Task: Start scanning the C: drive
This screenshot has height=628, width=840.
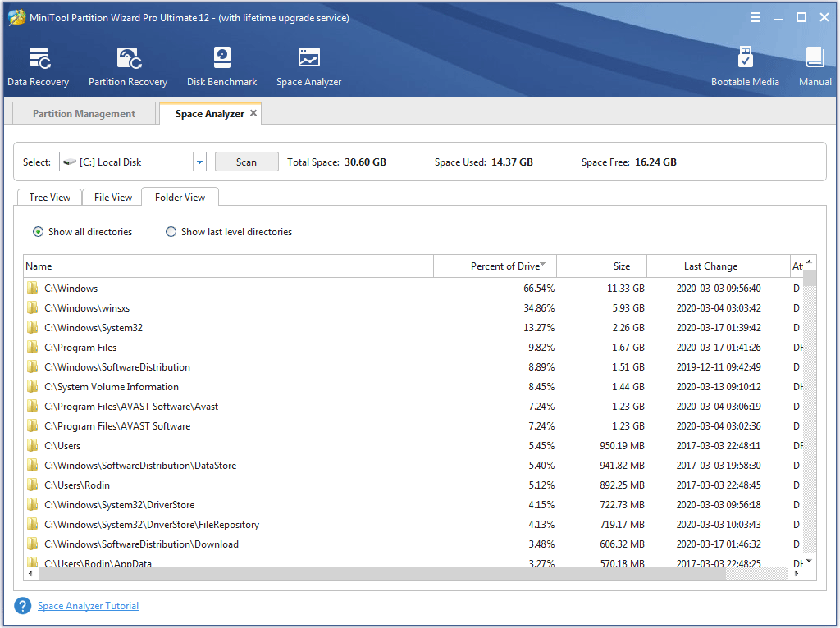Action: pyautogui.click(x=246, y=162)
